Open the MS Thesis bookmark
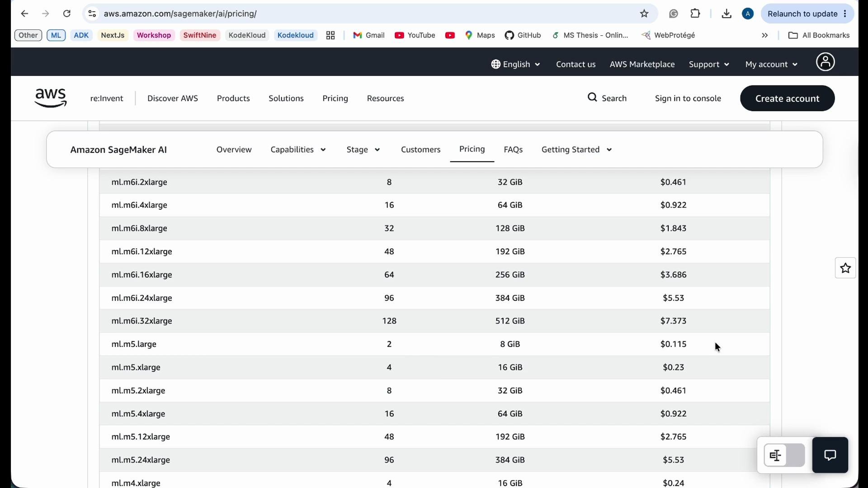The height and width of the screenshot is (488, 868). tap(590, 35)
